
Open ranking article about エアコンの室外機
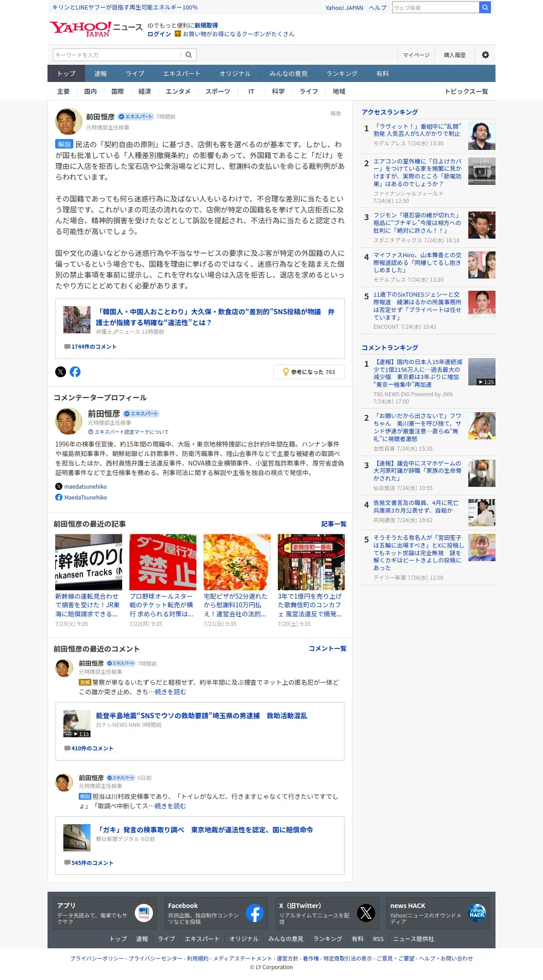(417, 173)
